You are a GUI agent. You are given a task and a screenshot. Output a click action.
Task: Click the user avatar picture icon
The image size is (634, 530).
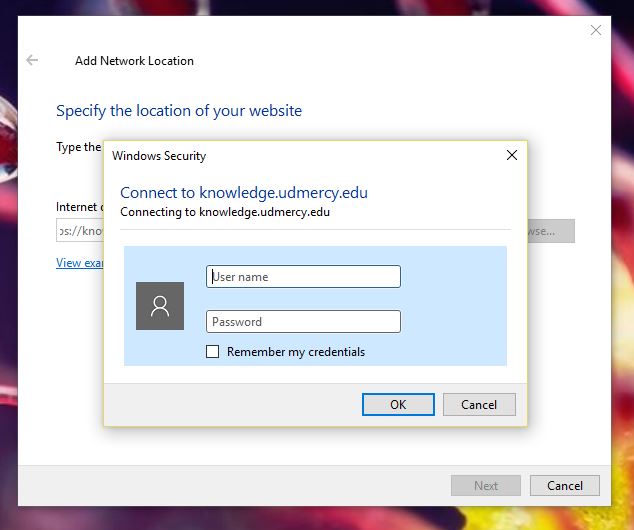coord(160,306)
